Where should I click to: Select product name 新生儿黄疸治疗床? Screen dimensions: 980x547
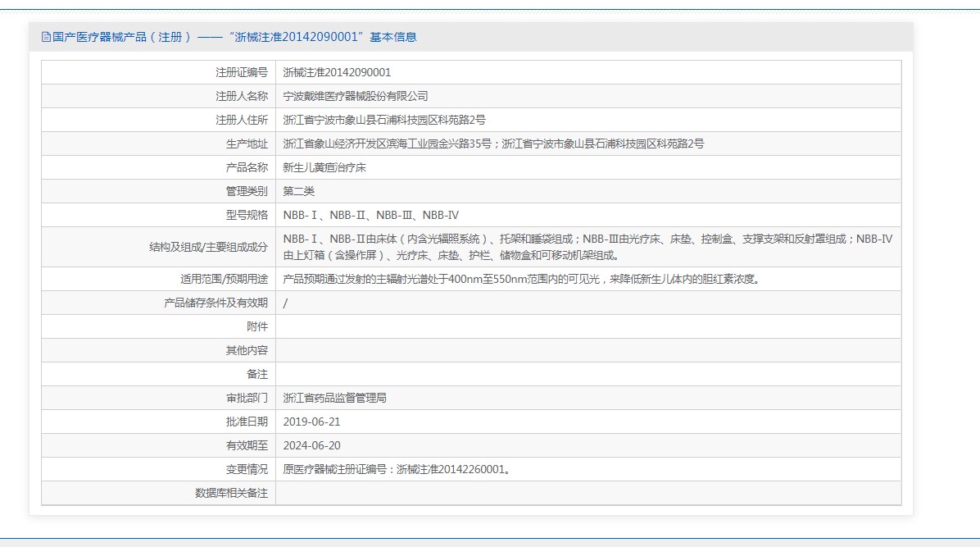pyautogui.click(x=325, y=168)
